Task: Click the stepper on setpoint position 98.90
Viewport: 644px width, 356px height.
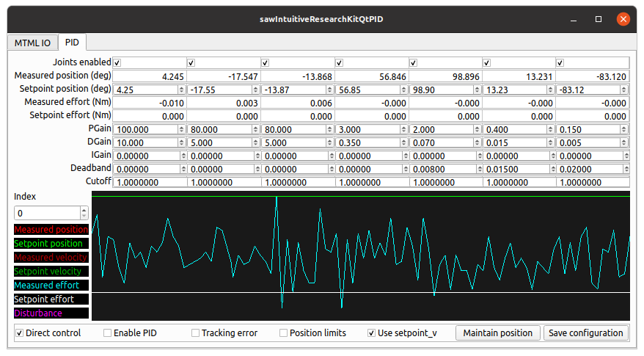Action: click(x=477, y=90)
